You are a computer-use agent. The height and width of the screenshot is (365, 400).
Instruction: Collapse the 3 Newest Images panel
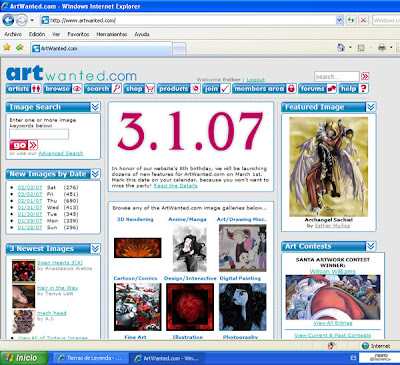(x=95, y=248)
